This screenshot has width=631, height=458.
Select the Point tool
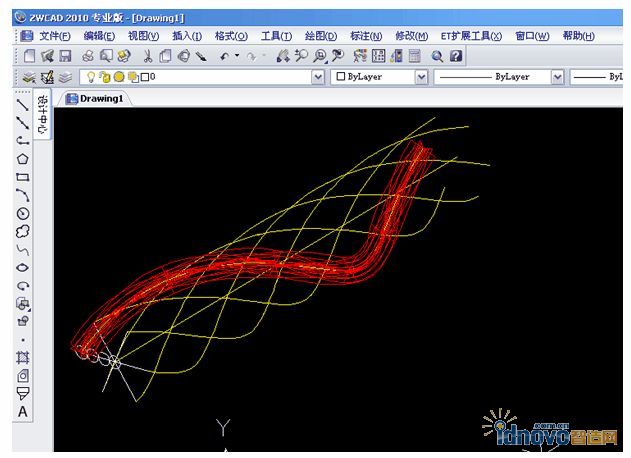[x=23, y=340]
